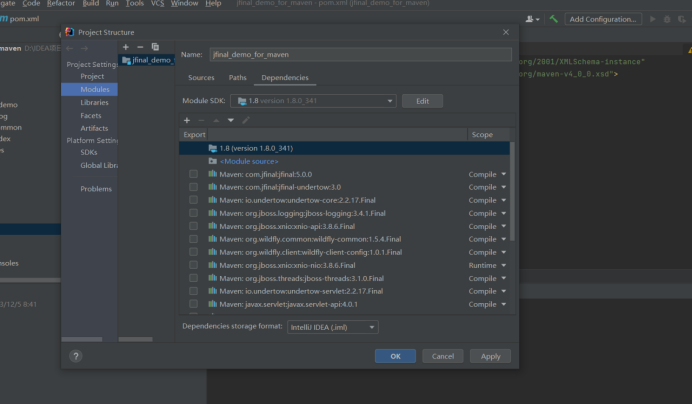Open SDKs under Platform Settings
This screenshot has height=405, width=692.
tap(90, 152)
